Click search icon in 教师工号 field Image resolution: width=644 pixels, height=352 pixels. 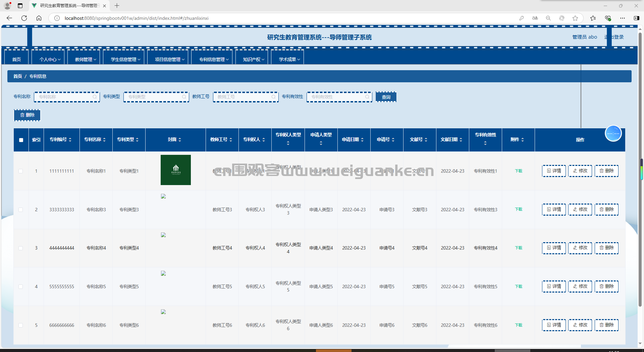(273, 97)
